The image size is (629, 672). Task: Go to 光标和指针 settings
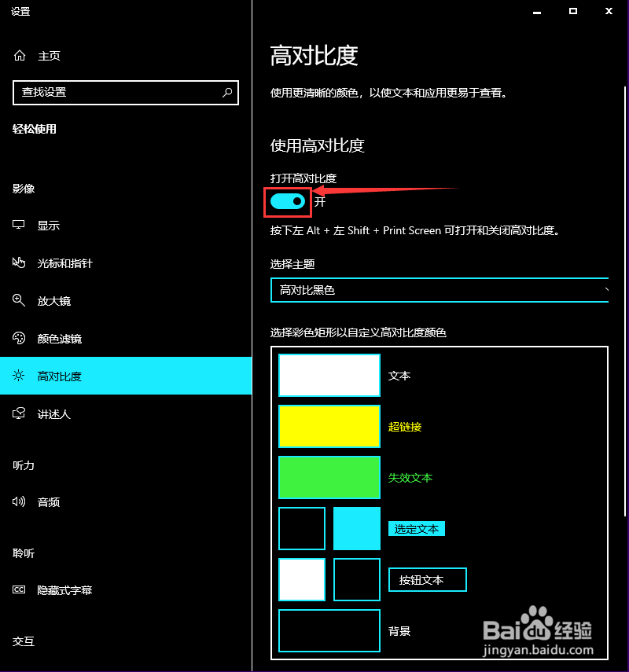click(126, 263)
